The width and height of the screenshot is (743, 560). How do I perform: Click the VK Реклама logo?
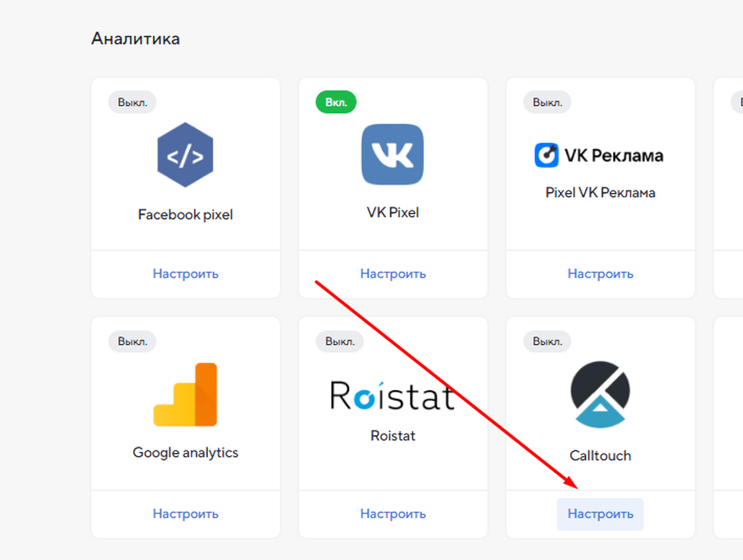pyautogui.click(x=599, y=155)
